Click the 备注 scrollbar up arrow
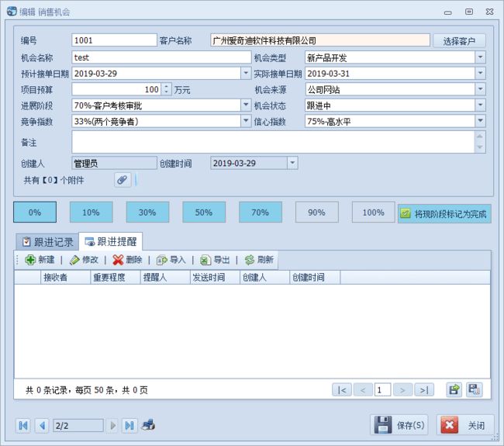Image resolution: width=504 pixels, height=446 pixels. click(479, 137)
